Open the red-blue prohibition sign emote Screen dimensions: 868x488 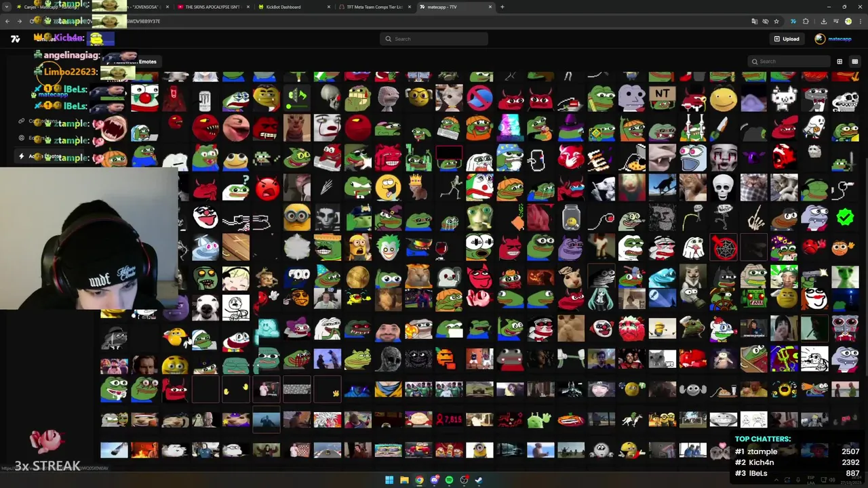click(x=479, y=99)
